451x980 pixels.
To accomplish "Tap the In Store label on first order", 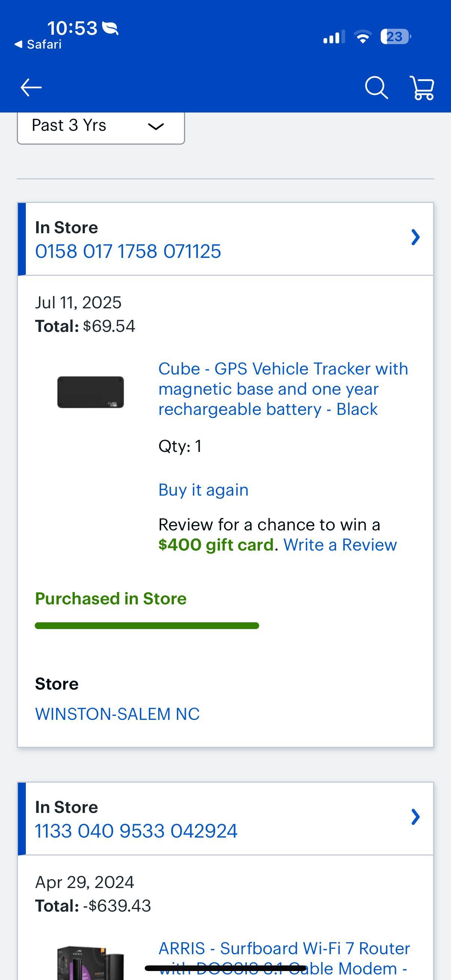I will (66, 227).
